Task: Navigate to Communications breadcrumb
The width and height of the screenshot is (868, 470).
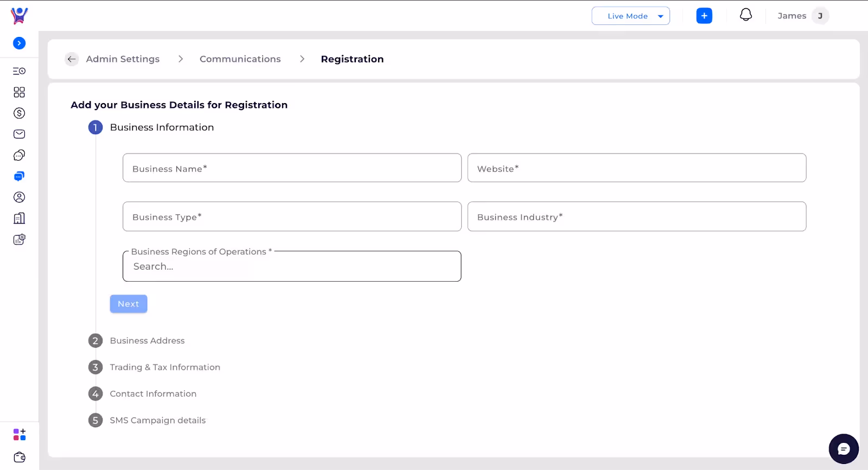Action: [x=240, y=59]
